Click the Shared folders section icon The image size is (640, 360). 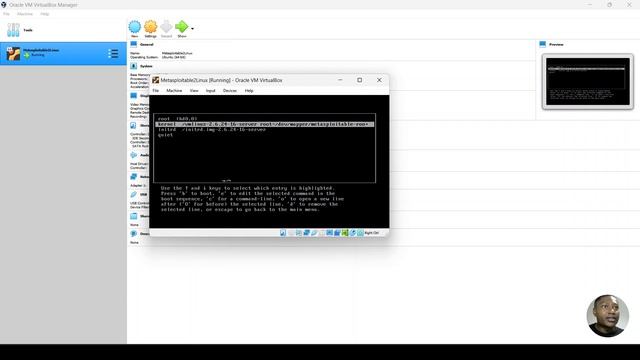pos(133,216)
